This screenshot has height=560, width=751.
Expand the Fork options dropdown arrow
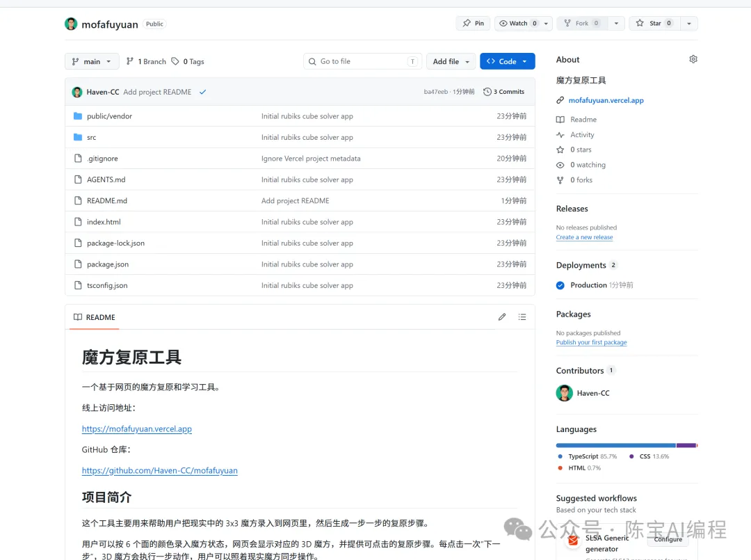coord(616,24)
